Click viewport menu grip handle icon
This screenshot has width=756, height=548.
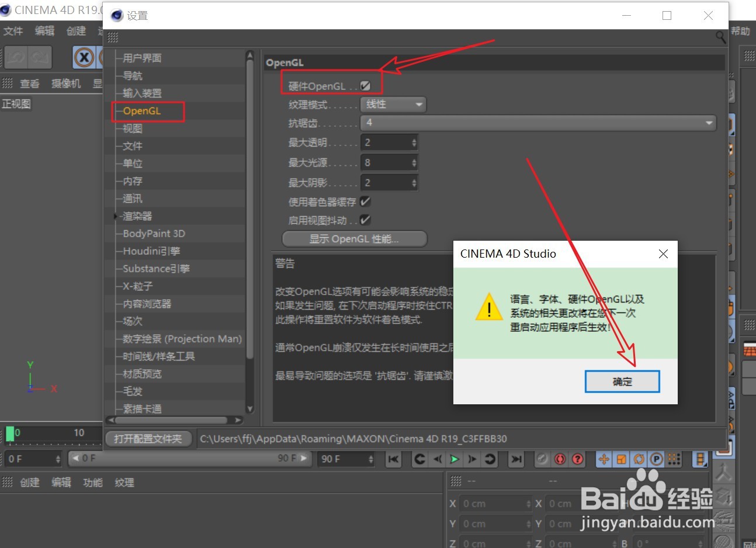tap(8, 83)
